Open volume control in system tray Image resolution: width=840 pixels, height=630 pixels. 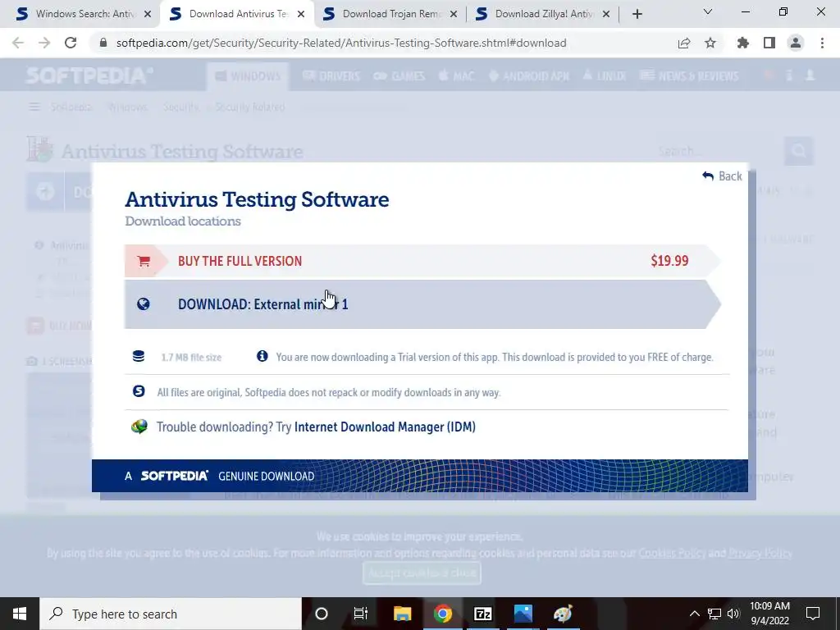coord(733,614)
